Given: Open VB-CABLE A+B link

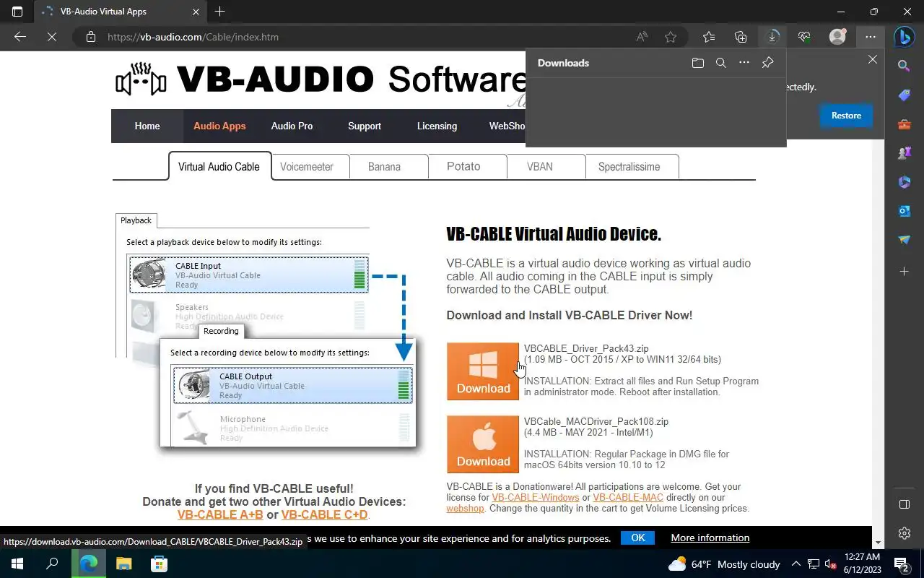Looking at the screenshot, I should click(220, 514).
